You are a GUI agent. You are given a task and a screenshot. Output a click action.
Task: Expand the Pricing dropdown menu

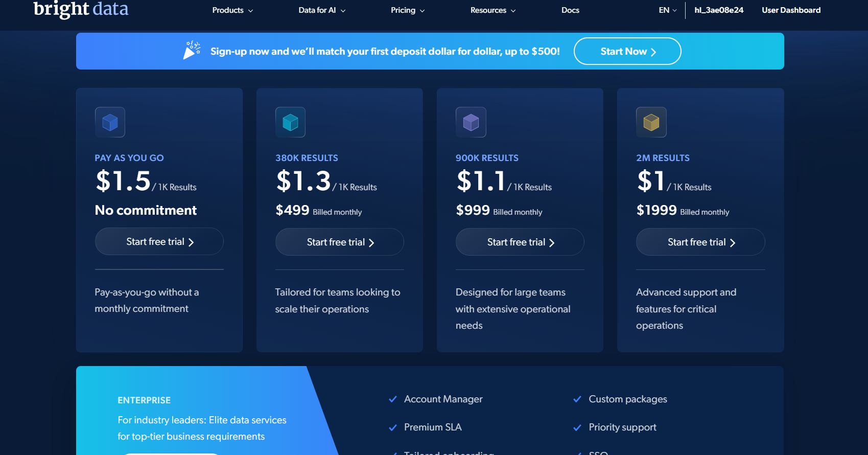408,10
